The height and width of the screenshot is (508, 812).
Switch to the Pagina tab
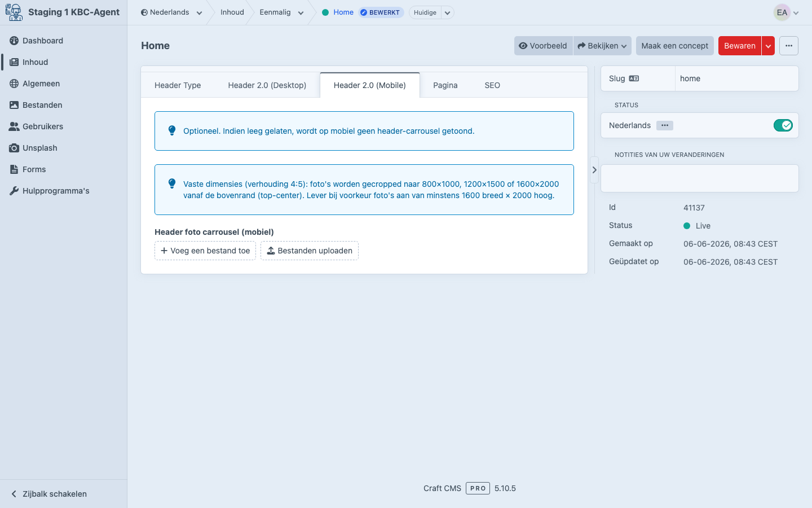[x=445, y=85]
